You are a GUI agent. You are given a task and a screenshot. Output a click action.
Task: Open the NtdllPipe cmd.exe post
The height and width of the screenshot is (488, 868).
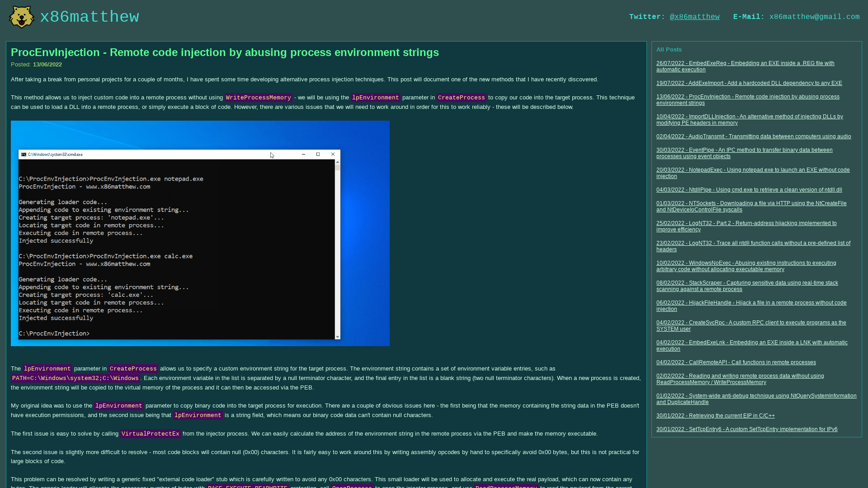(x=749, y=190)
